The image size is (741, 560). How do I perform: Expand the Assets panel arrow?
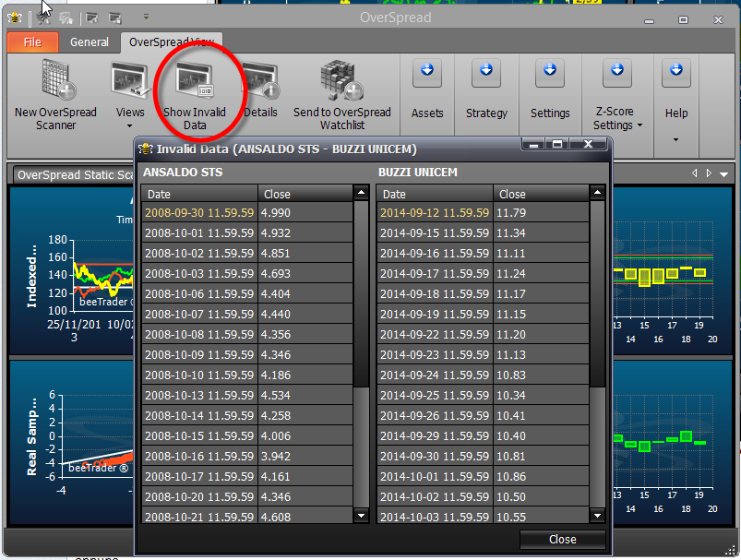click(x=427, y=73)
